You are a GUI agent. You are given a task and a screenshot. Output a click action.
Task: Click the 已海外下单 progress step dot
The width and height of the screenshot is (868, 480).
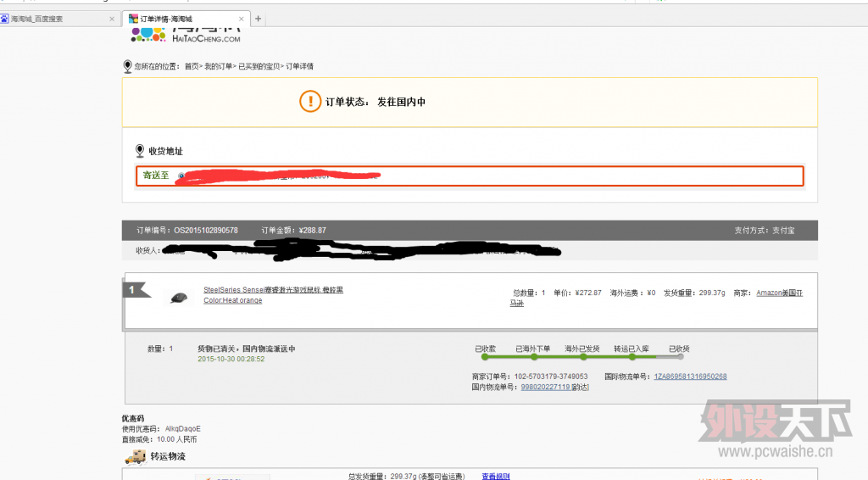(x=534, y=357)
